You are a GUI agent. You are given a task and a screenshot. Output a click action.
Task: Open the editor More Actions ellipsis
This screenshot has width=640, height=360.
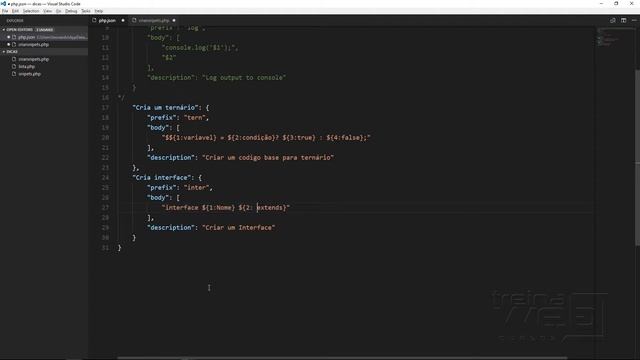634,20
